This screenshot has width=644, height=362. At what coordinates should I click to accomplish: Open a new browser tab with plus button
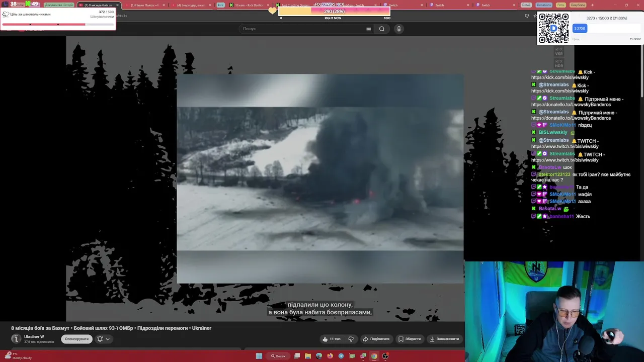592,5
